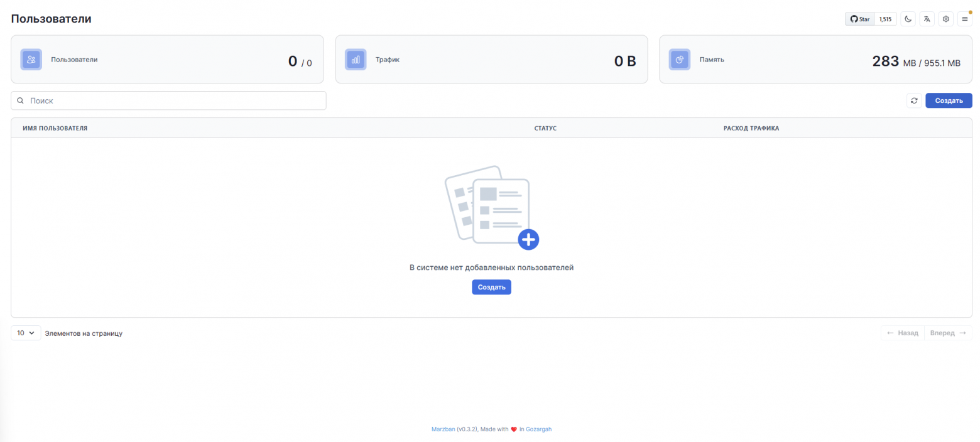Click the Создать button in the empty state
The image size is (980, 442).
[491, 287]
